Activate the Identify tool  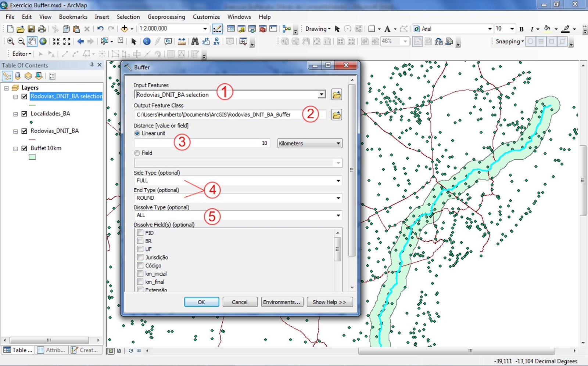coord(147,41)
